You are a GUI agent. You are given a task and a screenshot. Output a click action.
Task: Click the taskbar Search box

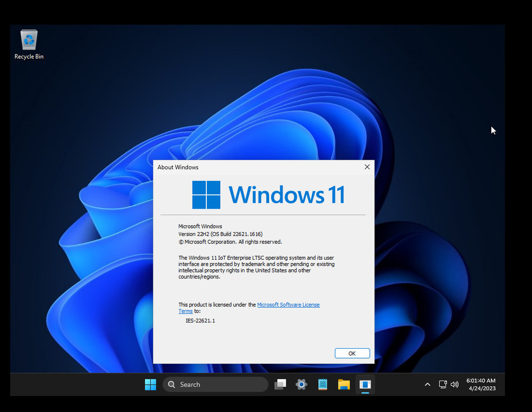coord(216,385)
